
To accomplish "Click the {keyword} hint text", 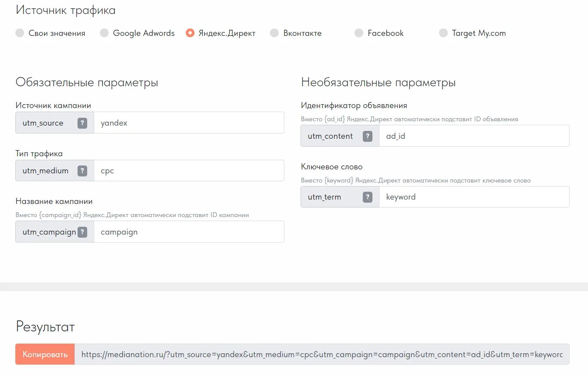I will pyautogui.click(x=416, y=180).
